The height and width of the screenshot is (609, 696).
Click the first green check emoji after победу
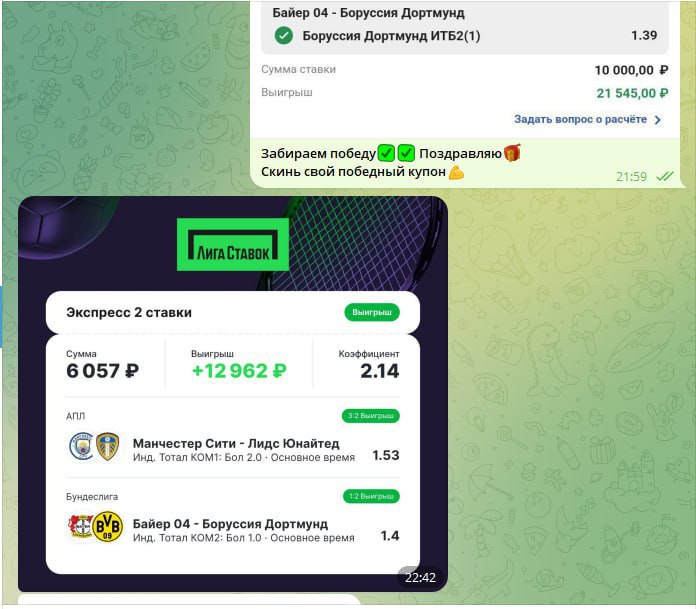(x=386, y=154)
